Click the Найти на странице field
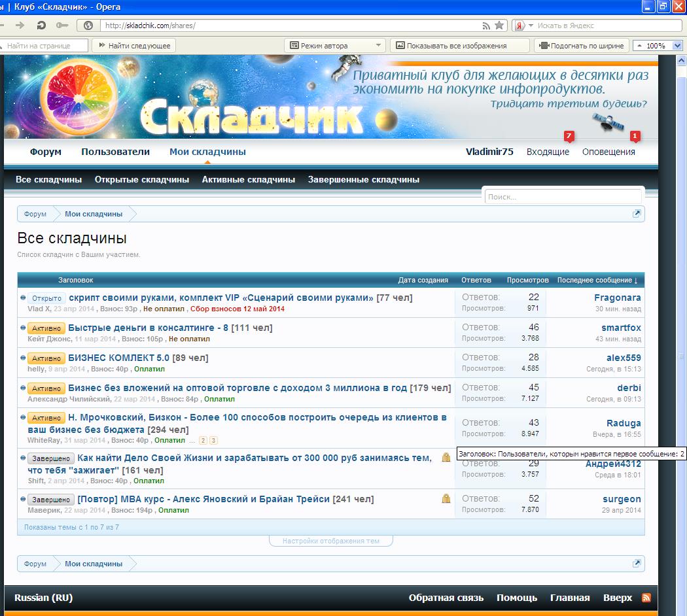 (x=44, y=46)
